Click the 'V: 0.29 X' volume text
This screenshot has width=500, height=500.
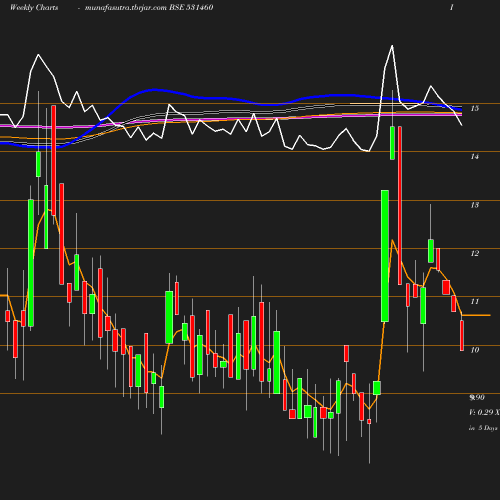click(x=484, y=413)
